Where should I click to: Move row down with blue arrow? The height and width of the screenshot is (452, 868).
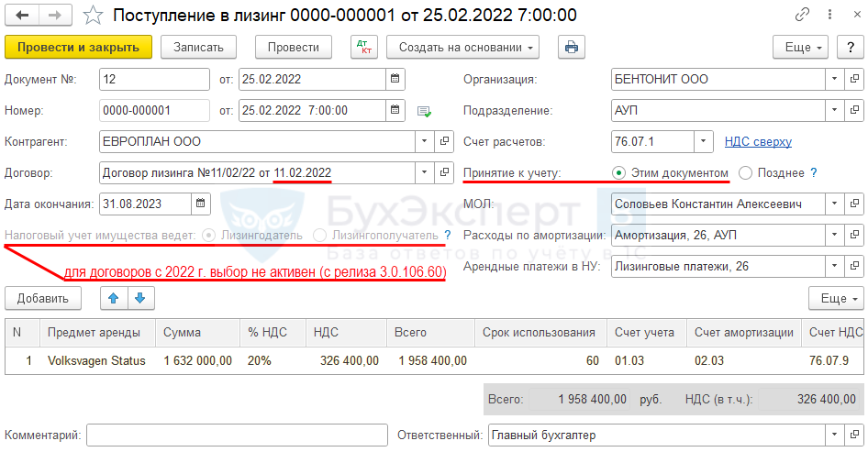(x=140, y=298)
